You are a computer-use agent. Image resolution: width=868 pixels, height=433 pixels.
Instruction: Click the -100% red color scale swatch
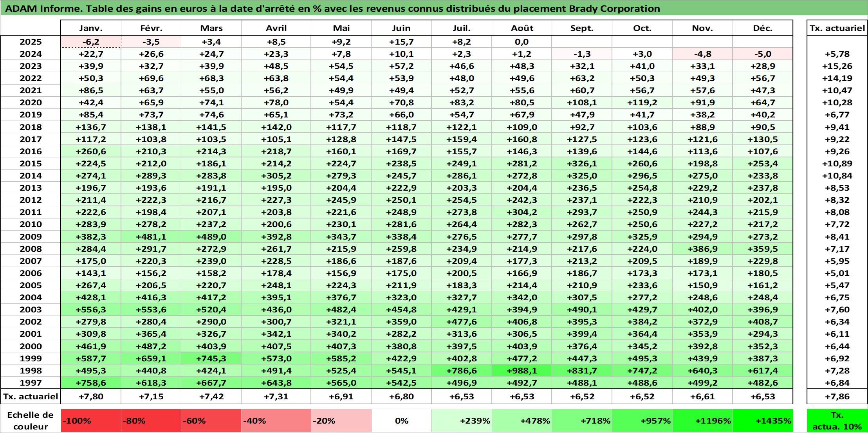(91, 421)
